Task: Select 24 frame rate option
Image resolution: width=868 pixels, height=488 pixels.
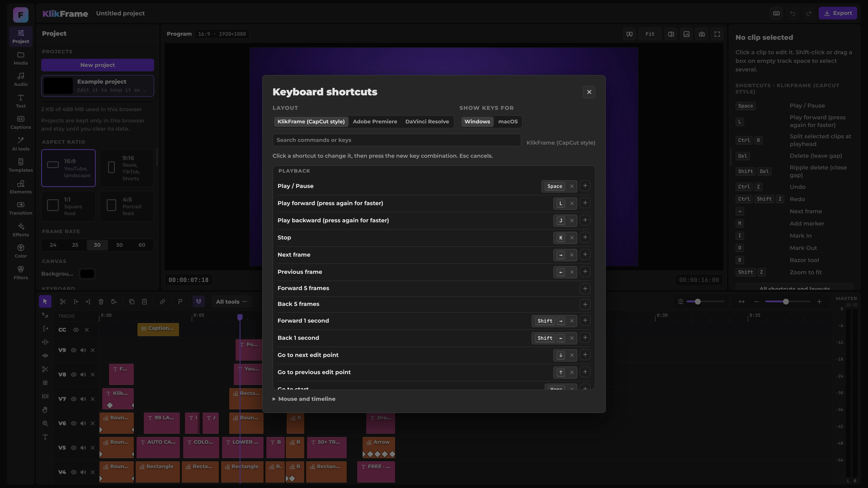Action: coord(53,245)
